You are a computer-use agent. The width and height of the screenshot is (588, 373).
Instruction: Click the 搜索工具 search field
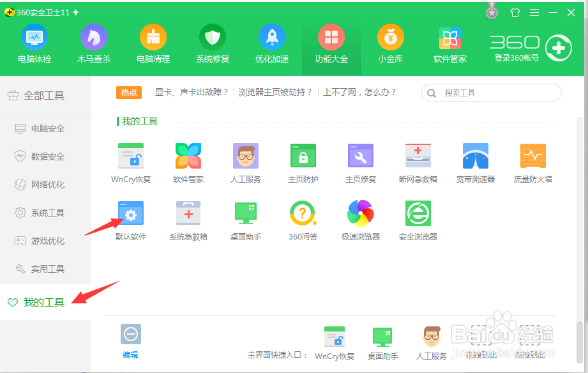(x=492, y=93)
